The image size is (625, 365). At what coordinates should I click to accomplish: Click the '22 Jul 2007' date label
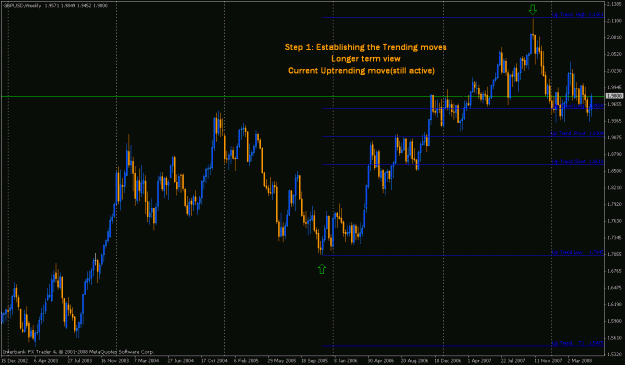[514, 360]
